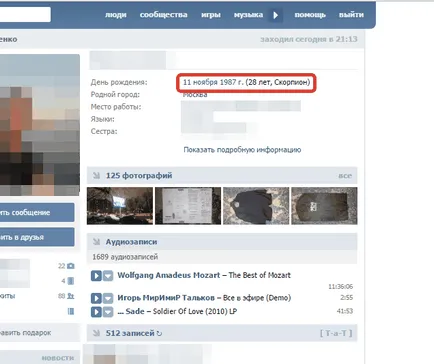Click the refresh icon next to 512 записей
Viewport: 434px width, 364px height.
159,333
